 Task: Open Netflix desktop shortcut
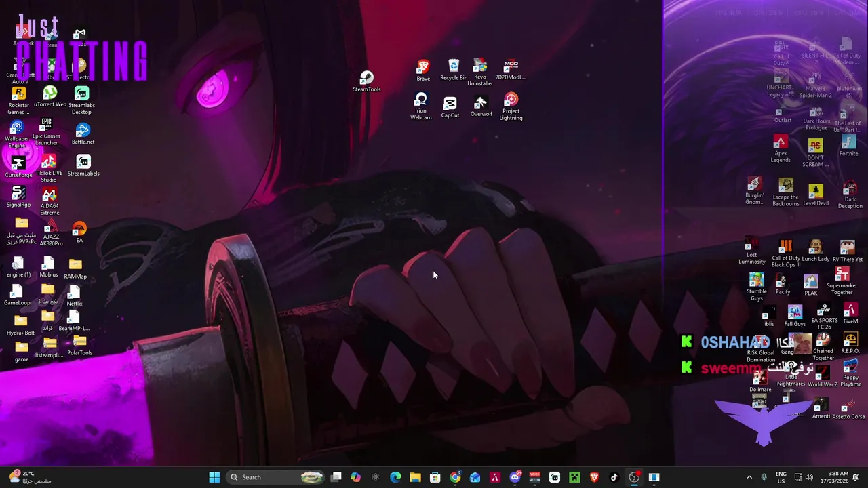click(75, 296)
